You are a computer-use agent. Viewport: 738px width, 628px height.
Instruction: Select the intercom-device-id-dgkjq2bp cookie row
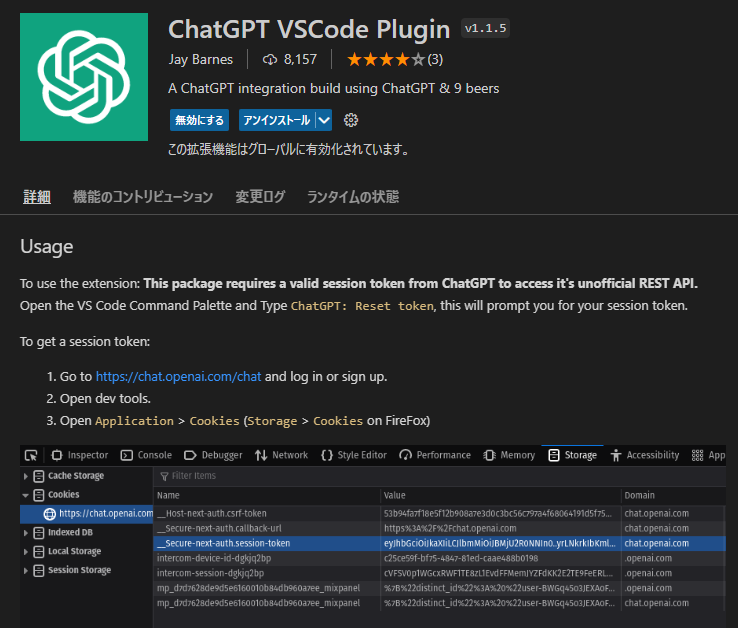click(440, 558)
